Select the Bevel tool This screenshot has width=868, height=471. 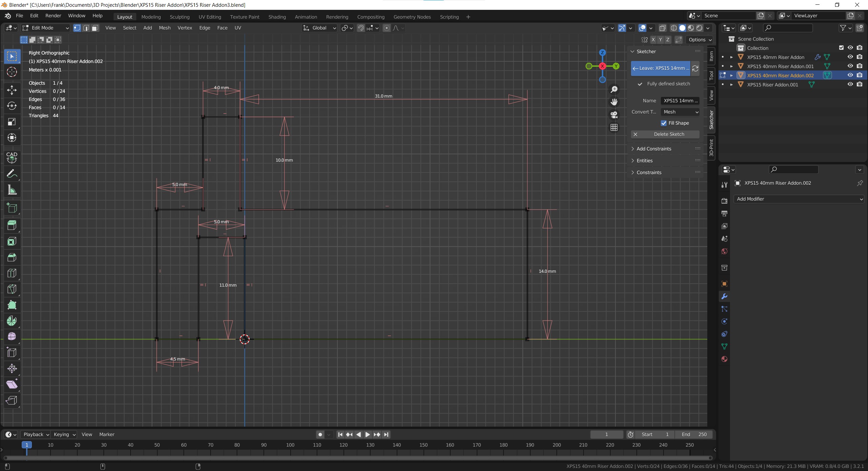[12, 257]
